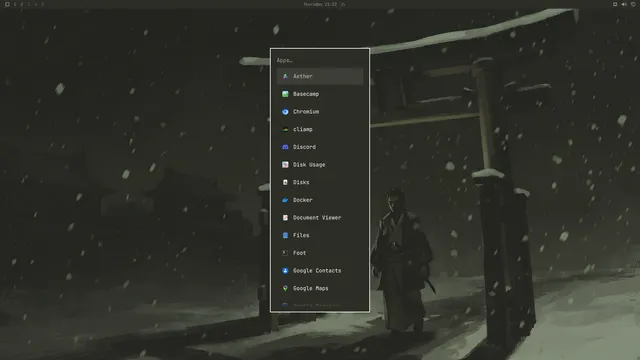Open Google Contacts
640x360 pixels.
[320, 271]
